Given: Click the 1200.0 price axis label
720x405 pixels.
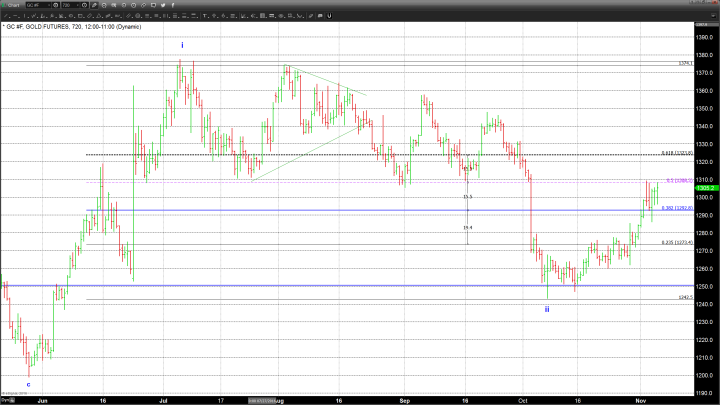Looking at the screenshot, I should 704,376.
